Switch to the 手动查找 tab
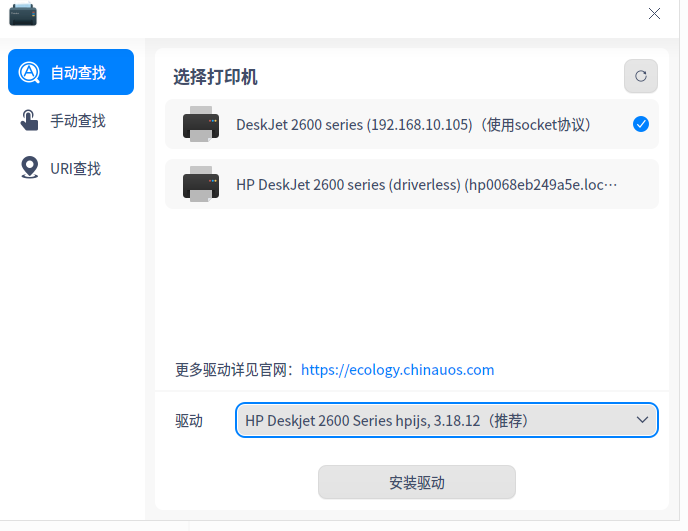The width and height of the screenshot is (688, 531). point(71,121)
